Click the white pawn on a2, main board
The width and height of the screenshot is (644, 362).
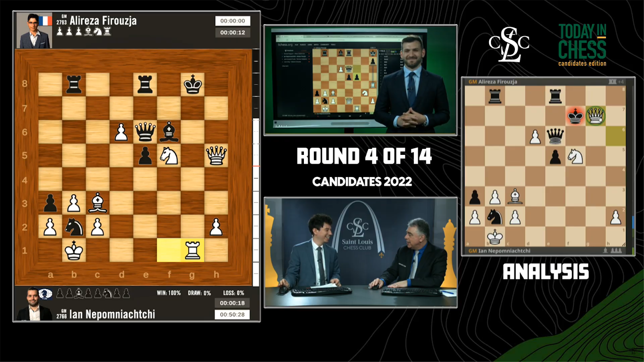click(x=50, y=227)
